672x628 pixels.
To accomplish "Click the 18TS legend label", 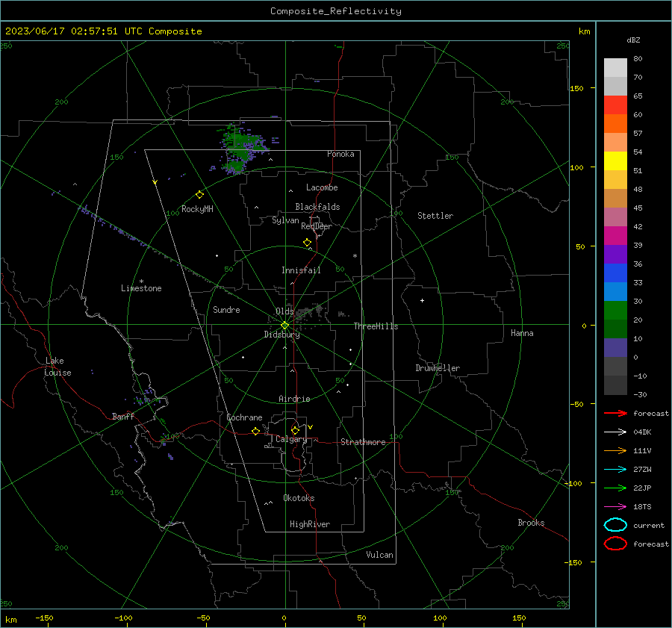I will [x=642, y=507].
